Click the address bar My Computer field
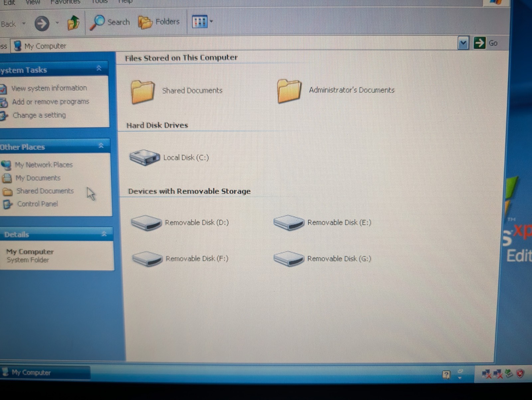The width and height of the screenshot is (532, 400). pyautogui.click(x=234, y=45)
